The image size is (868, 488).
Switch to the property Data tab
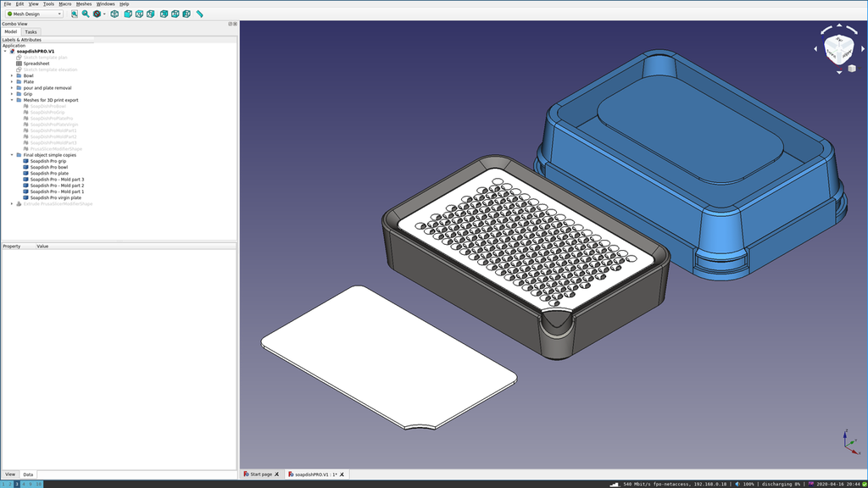pyautogui.click(x=28, y=474)
